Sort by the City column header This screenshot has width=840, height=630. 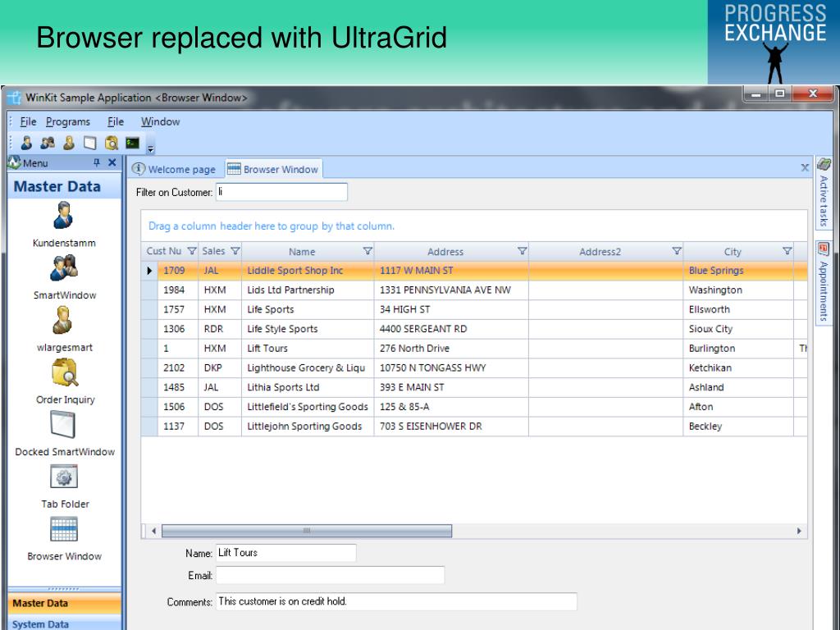pos(733,252)
